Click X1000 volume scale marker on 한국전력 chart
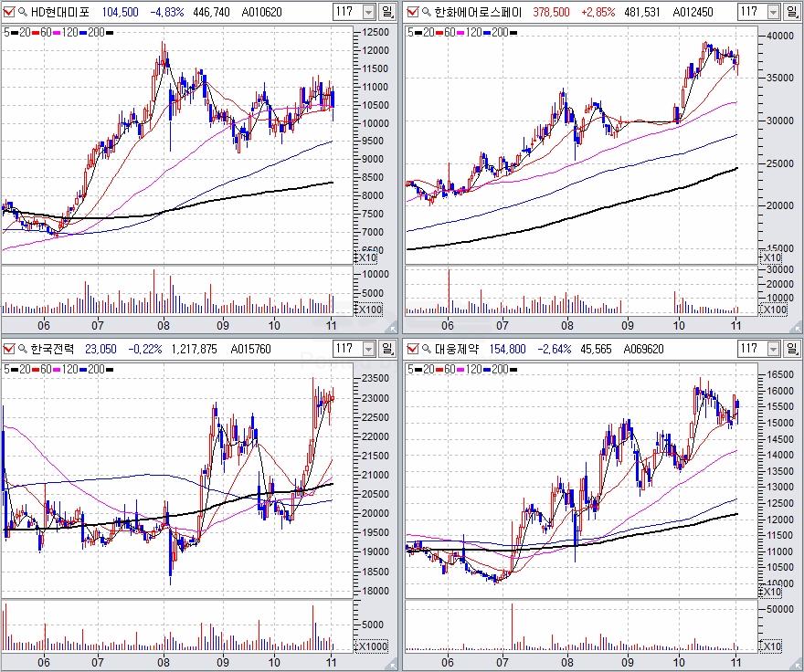The width and height of the screenshot is (804, 672). point(370,646)
